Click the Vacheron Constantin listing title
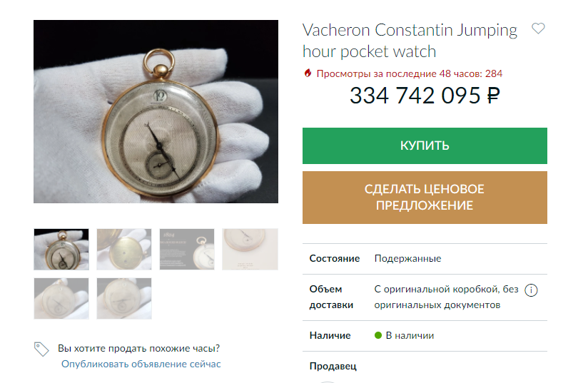Viewport: 588px width, 383px height. (x=410, y=41)
